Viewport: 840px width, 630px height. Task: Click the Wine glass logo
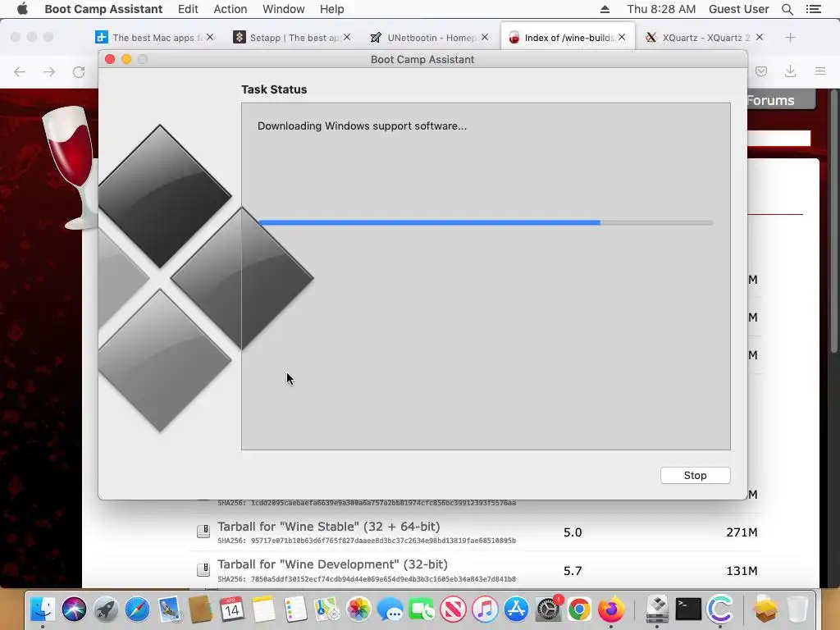(70, 167)
